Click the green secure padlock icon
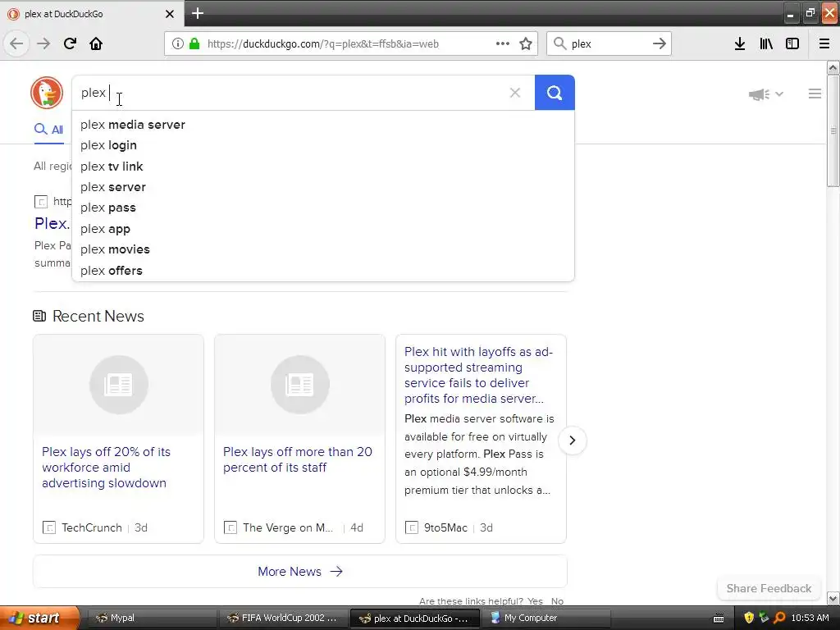 pyautogui.click(x=194, y=43)
